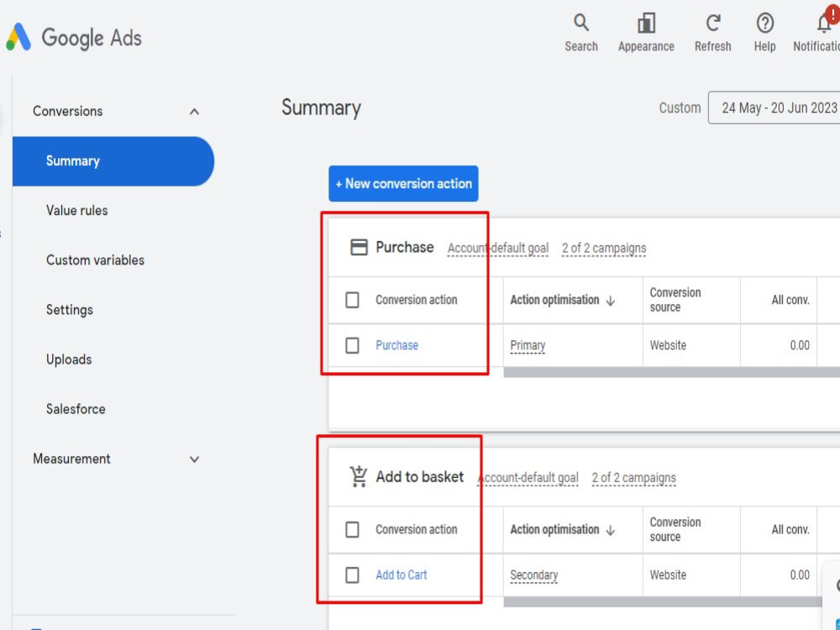Click the Add to basket cart icon

coord(359,476)
